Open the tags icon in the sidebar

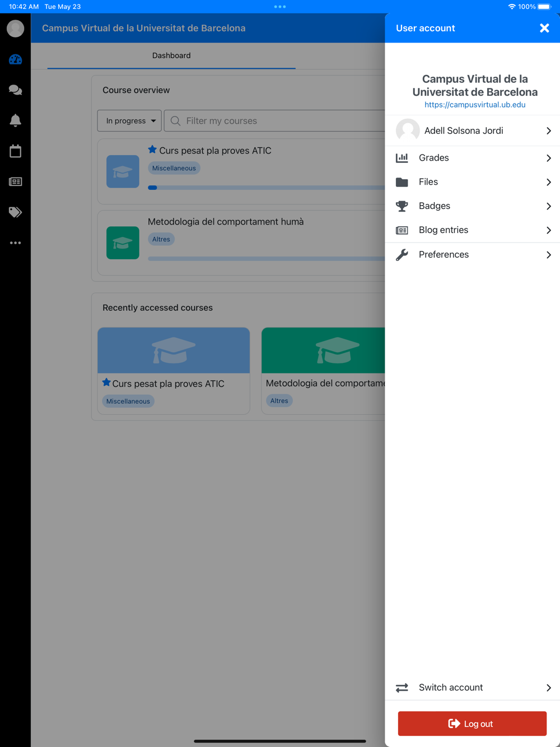point(15,212)
